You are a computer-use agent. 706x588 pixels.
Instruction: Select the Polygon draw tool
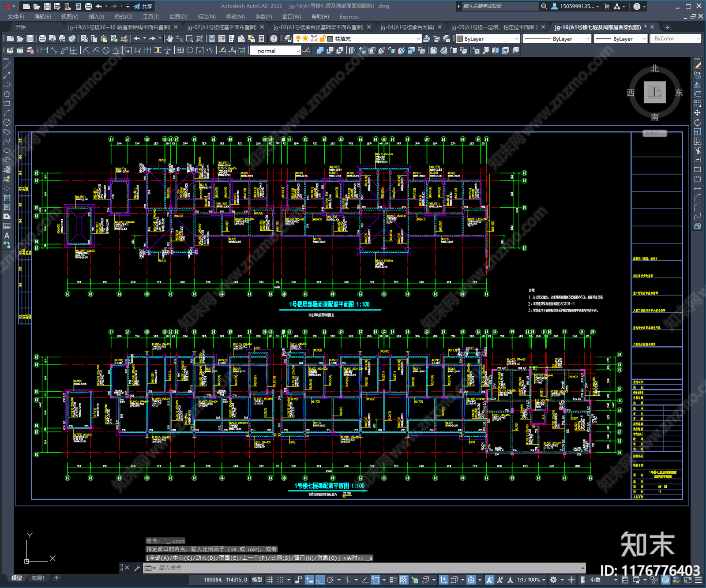pos(7,94)
